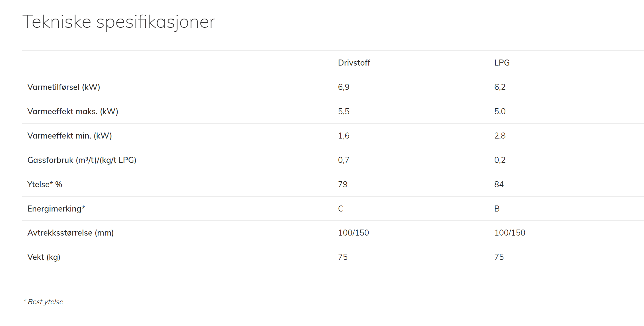Screen dimensions: 644x326
Task: Select the "Varmeeffekt maks. (kW)" row label
Action: pyautogui.click(x=73, y=111)
